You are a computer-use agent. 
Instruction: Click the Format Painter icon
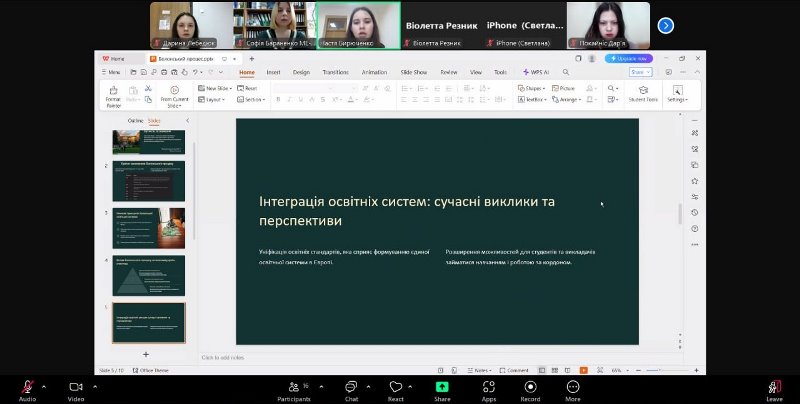(x=113, y=90)
